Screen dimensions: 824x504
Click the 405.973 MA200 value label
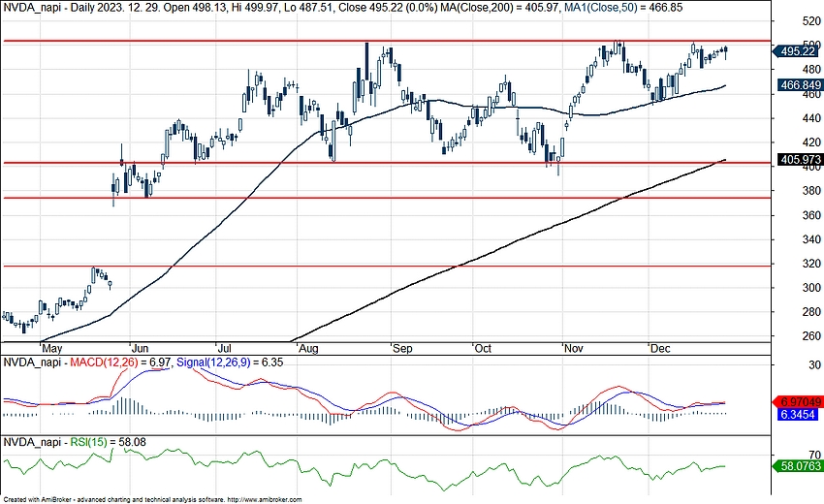point(801,159)
